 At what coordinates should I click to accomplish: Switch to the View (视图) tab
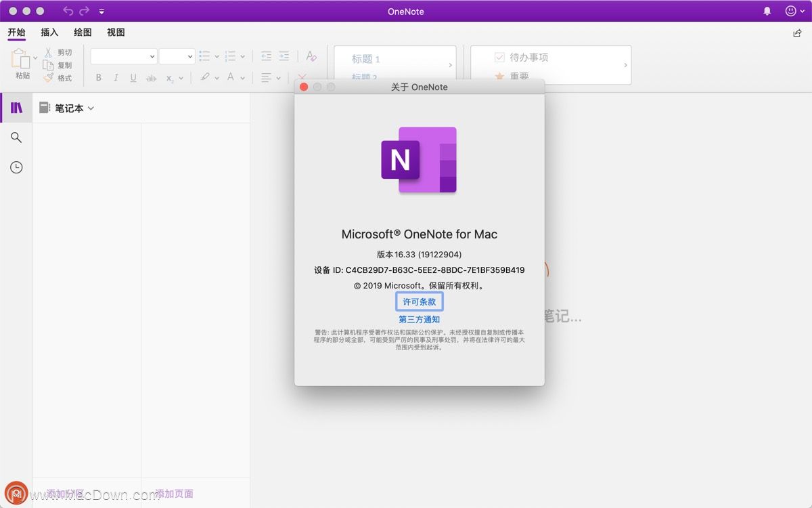tap(116, 33)
